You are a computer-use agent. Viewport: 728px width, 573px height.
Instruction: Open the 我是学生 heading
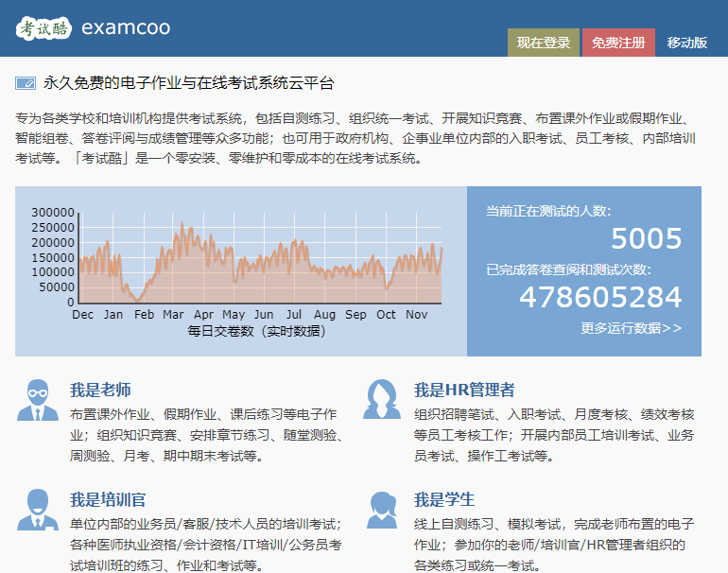pos(444,499)
